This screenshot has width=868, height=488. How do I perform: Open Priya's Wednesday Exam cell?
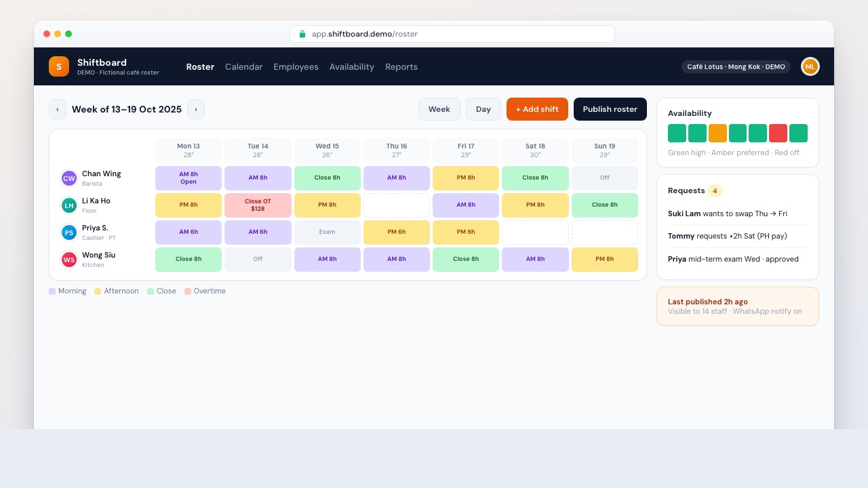(x=327, y=232)
